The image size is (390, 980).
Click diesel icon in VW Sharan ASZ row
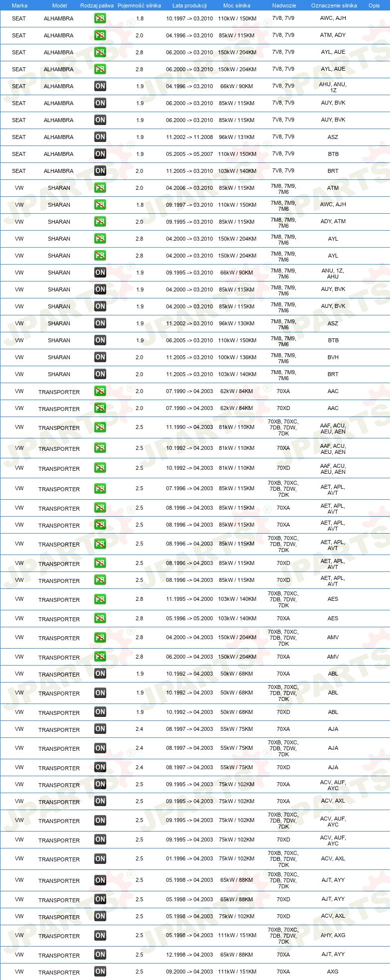click(x=100, y=323)
